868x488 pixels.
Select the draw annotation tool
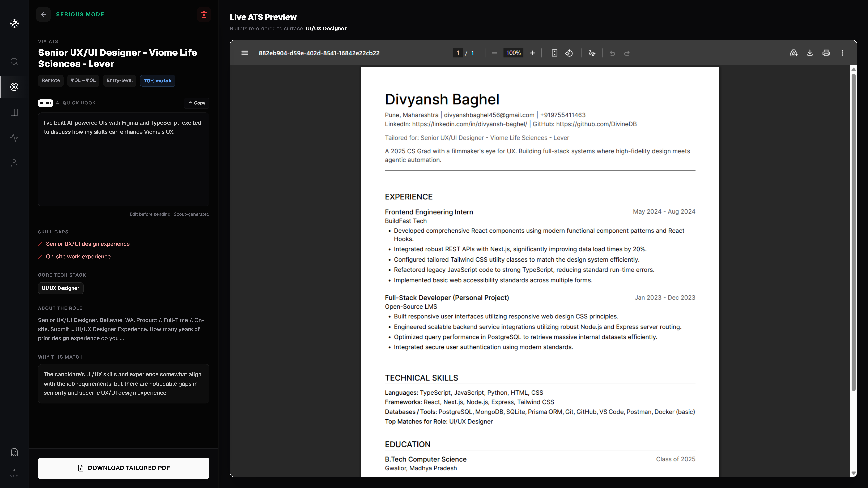(x=592, y=53)
